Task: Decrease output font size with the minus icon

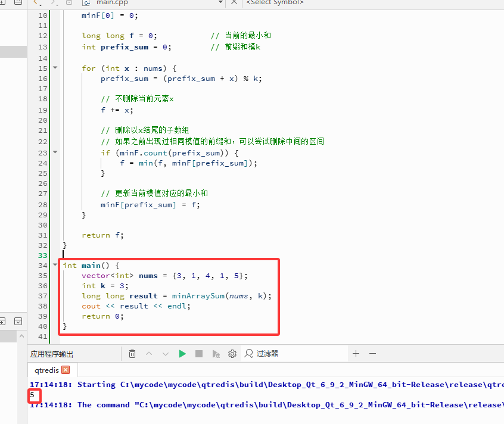Action: tap(372, 354)
